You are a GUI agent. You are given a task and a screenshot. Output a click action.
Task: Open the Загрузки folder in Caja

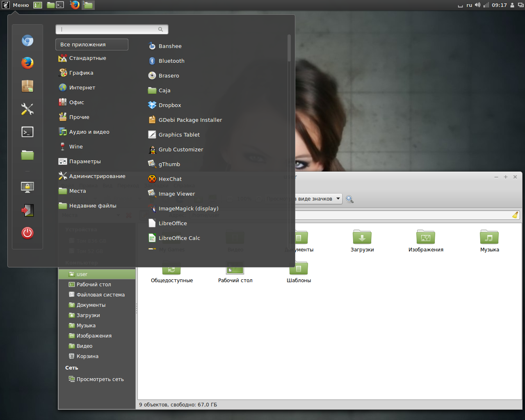[x=362, y=241]
